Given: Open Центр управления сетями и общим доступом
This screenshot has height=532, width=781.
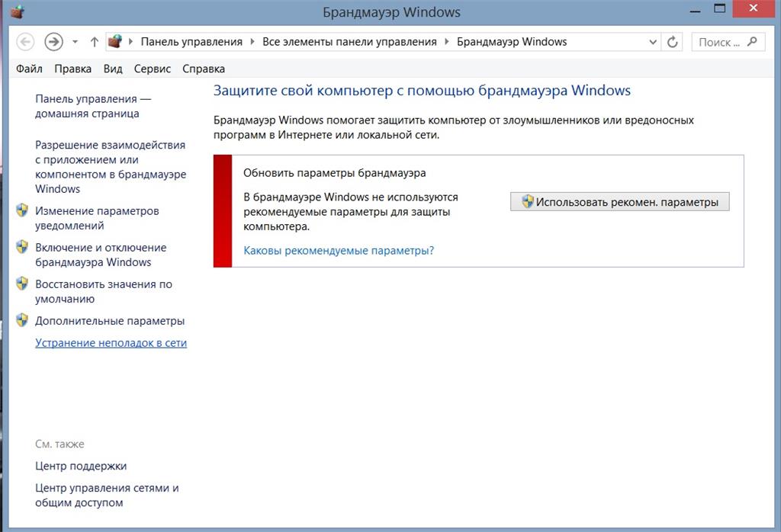Looking at the screenshot, I should [x=107, y=495].
